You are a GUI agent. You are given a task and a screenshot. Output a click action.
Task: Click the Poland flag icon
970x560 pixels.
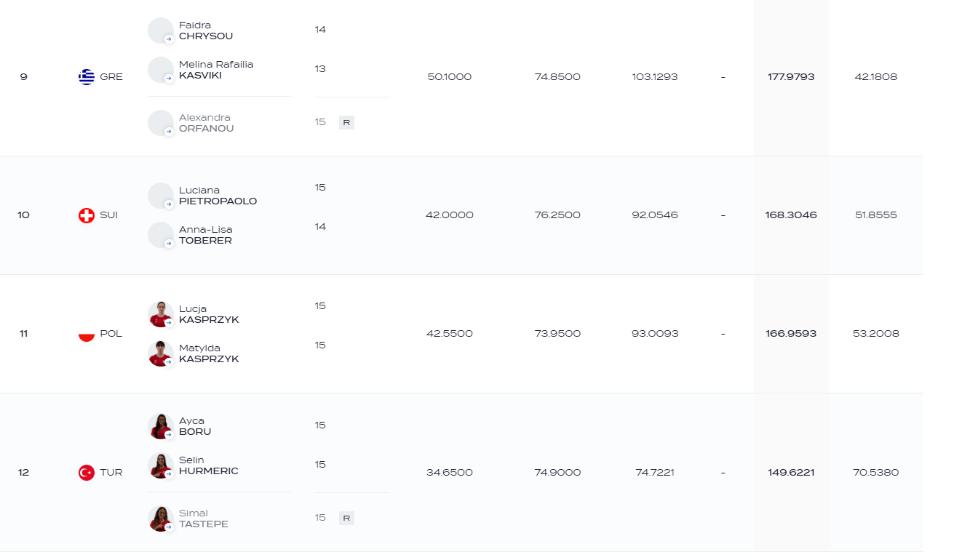pos(87,334)
